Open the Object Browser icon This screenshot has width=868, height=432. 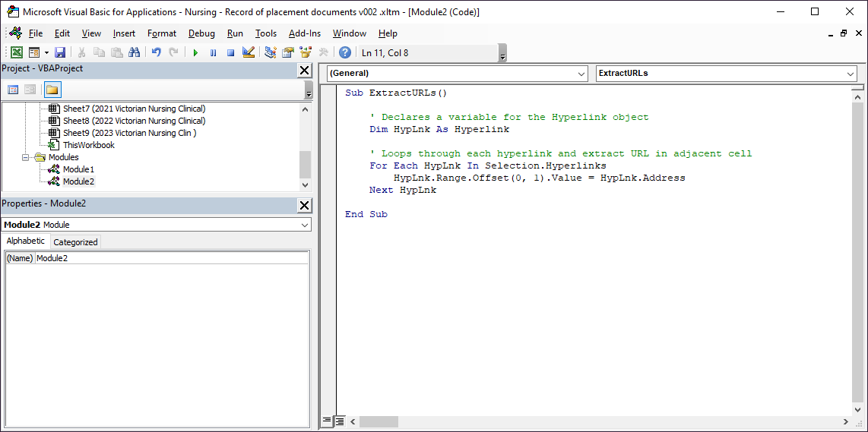pyautogui.click(x=306, y=52)
